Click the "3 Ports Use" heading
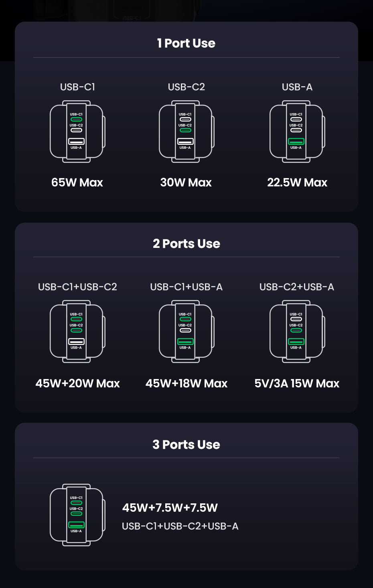 pos(186,444)
